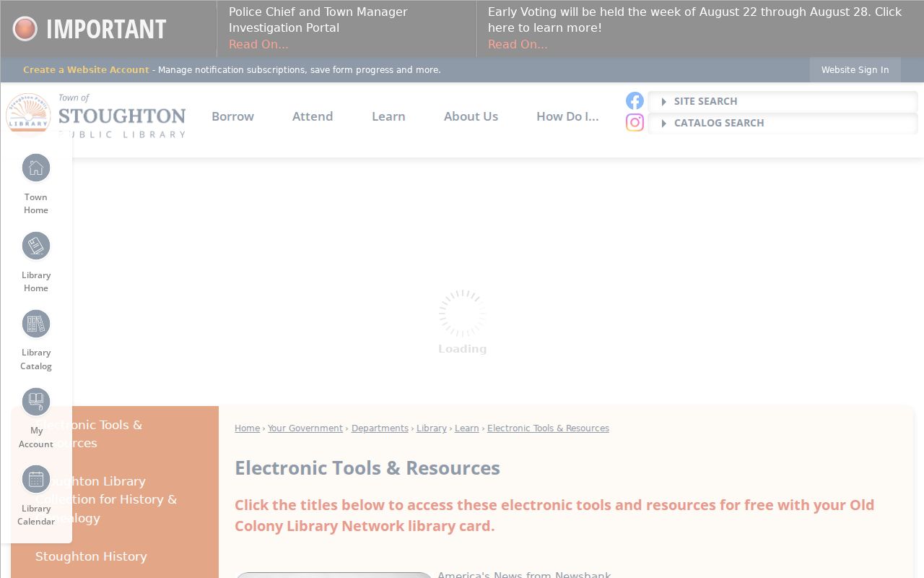The image size is (924, 578).
Task: Open Stoughton Library Collection for History & Genealogy
Action: pyautogui.click(x=106, y=499)
